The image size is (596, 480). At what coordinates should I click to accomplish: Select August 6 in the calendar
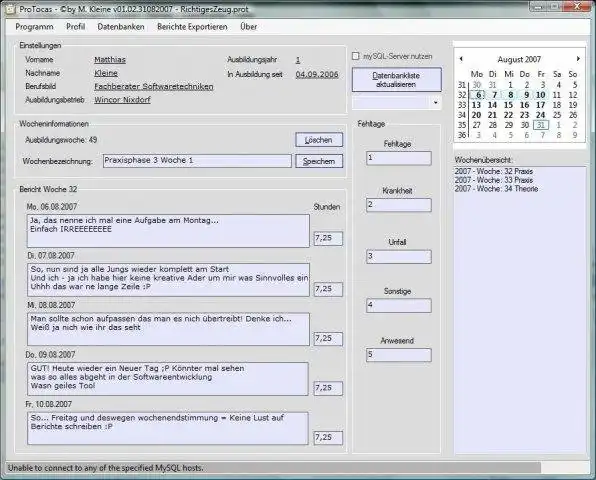click(x=478, y=95)
